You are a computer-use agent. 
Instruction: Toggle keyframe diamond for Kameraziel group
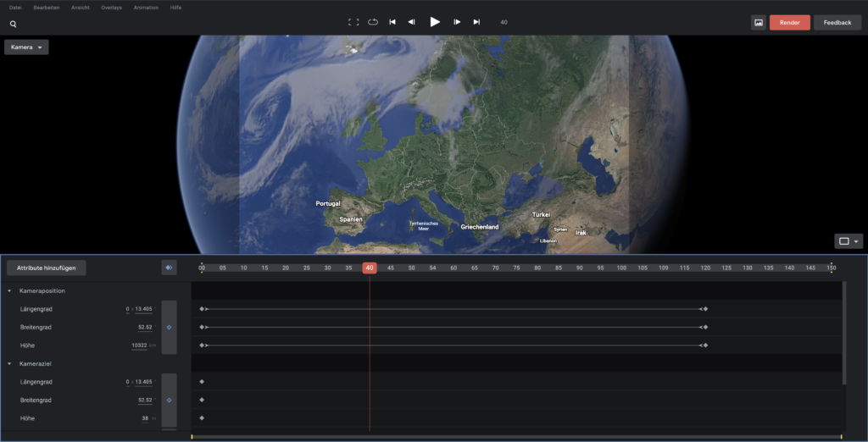point(169,400)
